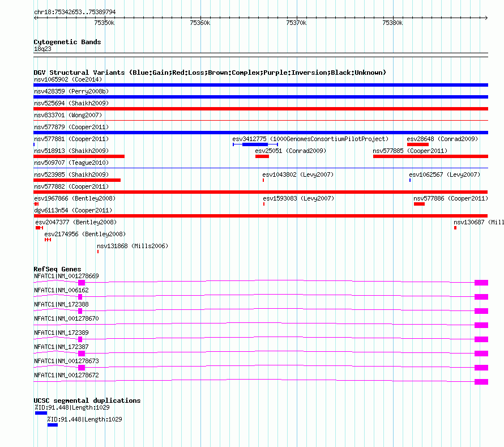The height and width of the screenshot is (447, 504).
Task: Click the 18q23 band label
Action: pyautogui.click(x=42, y=49)
